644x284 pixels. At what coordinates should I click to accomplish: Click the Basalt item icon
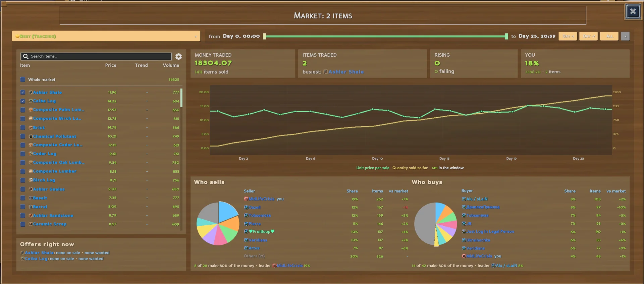[x=31, y=198]
